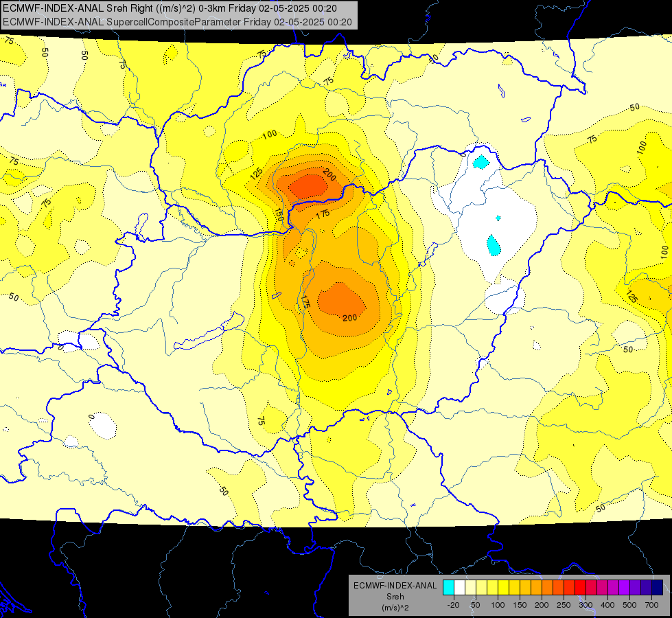Click the Sreh Right 0-3km title line
The width and height of the screenshot is (672, 618).
click(x=170, y=8)
